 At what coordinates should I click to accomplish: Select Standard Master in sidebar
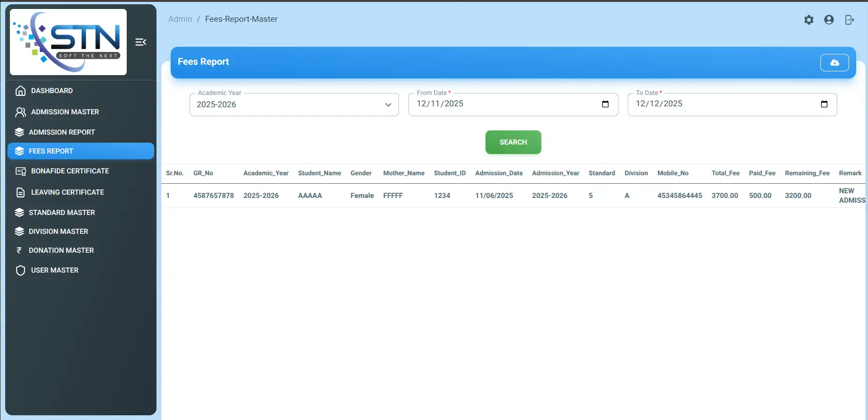pos(61,213)
